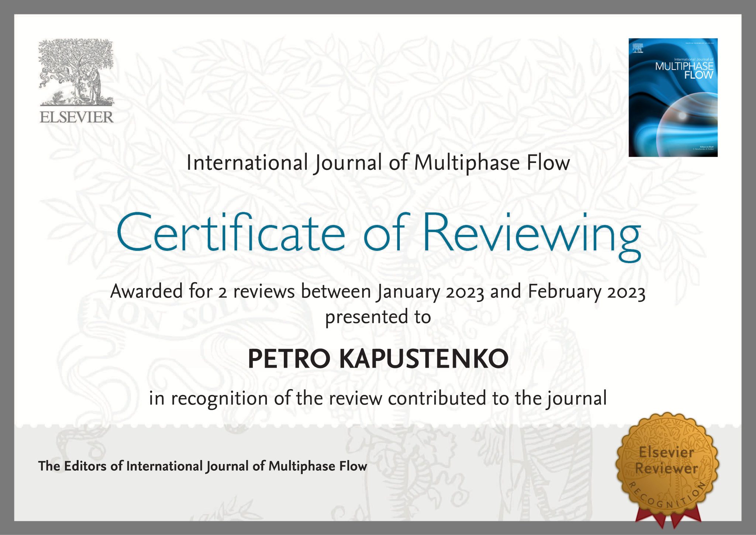Click the presented to text
The image size is (756, 535).
pyautogui.click(x=378, y=317)
